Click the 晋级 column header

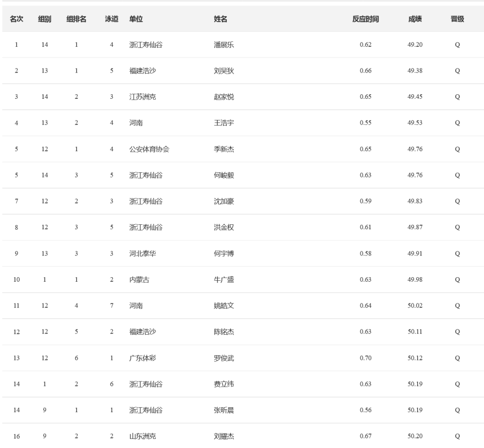tap(457, 19)
